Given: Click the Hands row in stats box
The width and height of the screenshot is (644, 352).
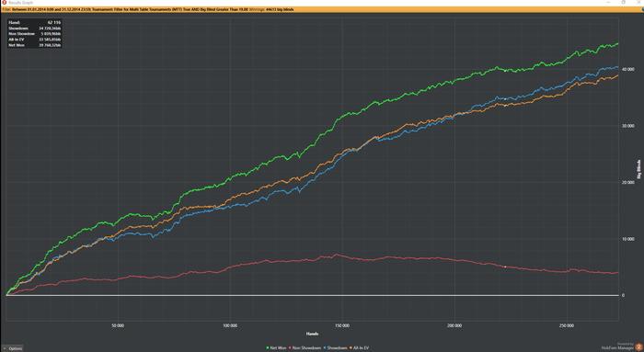Looking at the screenshot, I should (x=35, y=23).
